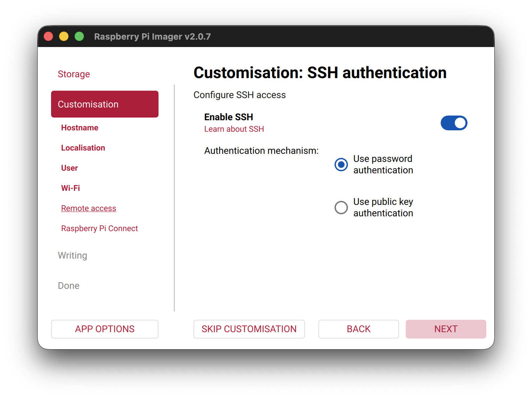Select the Writing step in sidebar
532x399 pixels.
pos(73,256)
